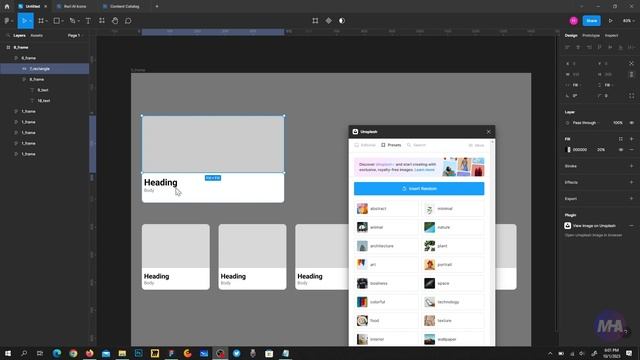Add an effect with the plus icon
Viewport: 640px width, 360px height.
(631, 182)
